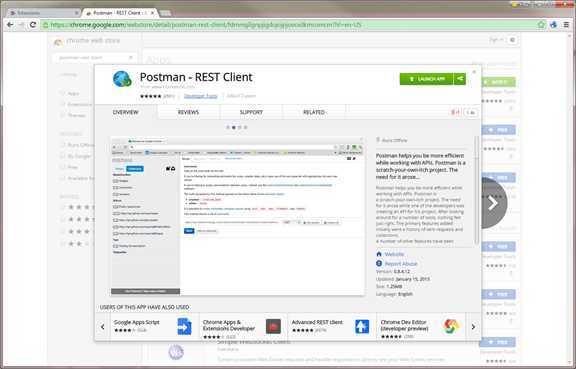Click the Chrome Web Store logo

(58, 42)
